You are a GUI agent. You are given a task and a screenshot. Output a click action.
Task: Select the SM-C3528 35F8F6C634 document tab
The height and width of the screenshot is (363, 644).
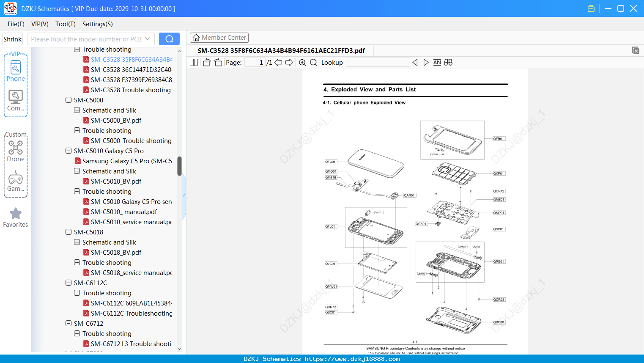coord(281,51)
